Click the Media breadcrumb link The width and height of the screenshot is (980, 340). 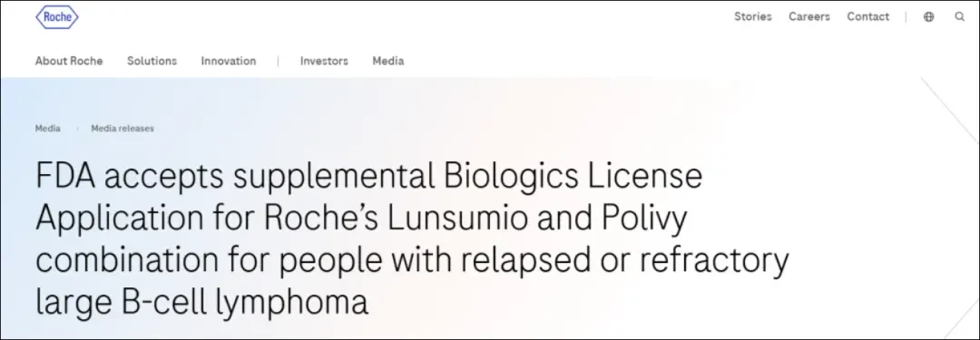pyautogui.click(x=47, y=128)
